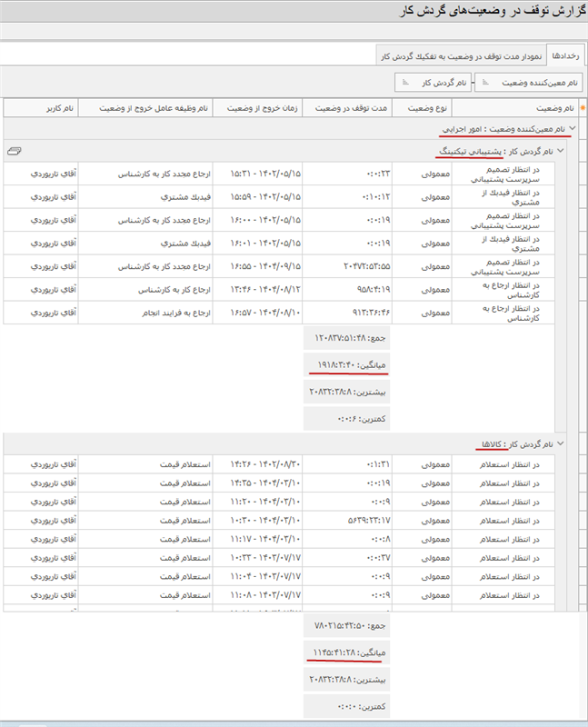This screenshot has height=727, width=588.
Task: Sort by نام کاربر column header
Action: pos(41,109)
